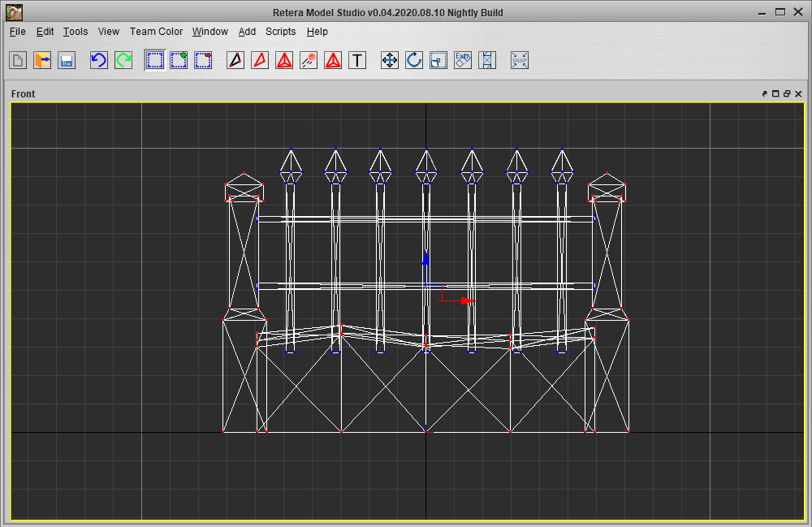Undock the Front view panel using arrow icon
Viewport: 812px width, 527px height.
[x=764, y=94]
